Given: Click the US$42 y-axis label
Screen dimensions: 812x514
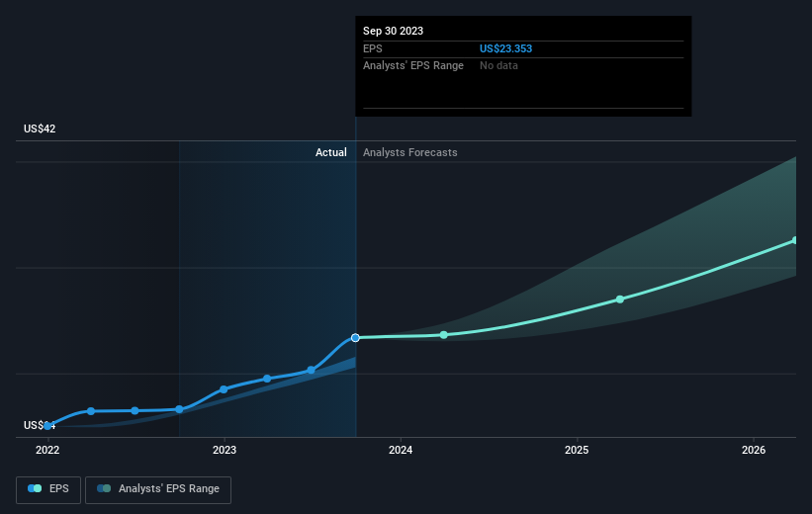Looking at the screenshot, I should click(x=40, y=128).
